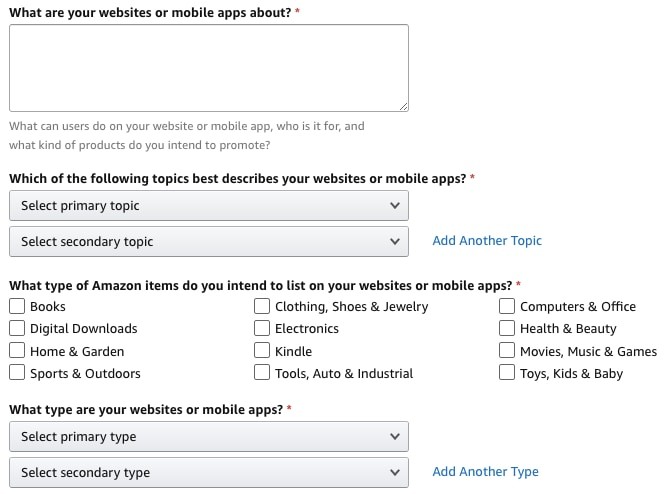Image resolution: width=665 pixels, height=494 pixels.
Task: Expand the Select primary type dropdown
Action: pyautogui.click(x=209, y=437)
